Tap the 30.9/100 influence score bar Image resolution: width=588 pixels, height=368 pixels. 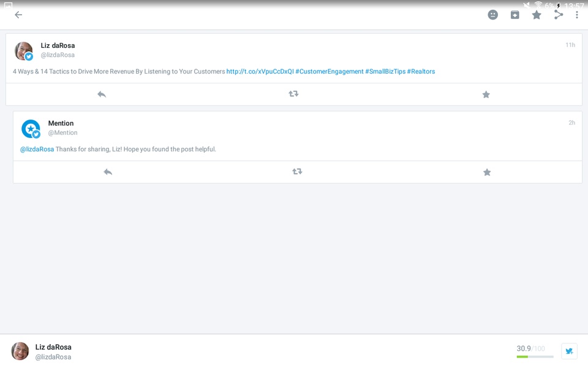(x=535, y=352)
